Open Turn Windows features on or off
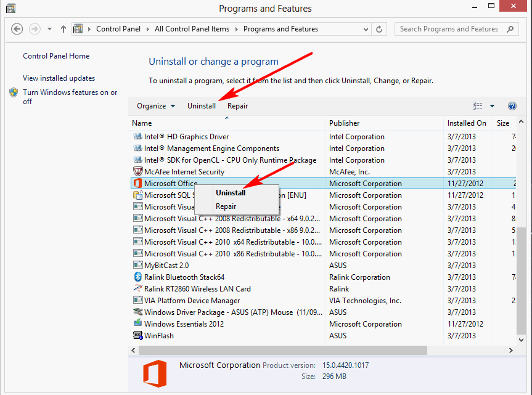 pyautogui.click(x=70, y=97)
